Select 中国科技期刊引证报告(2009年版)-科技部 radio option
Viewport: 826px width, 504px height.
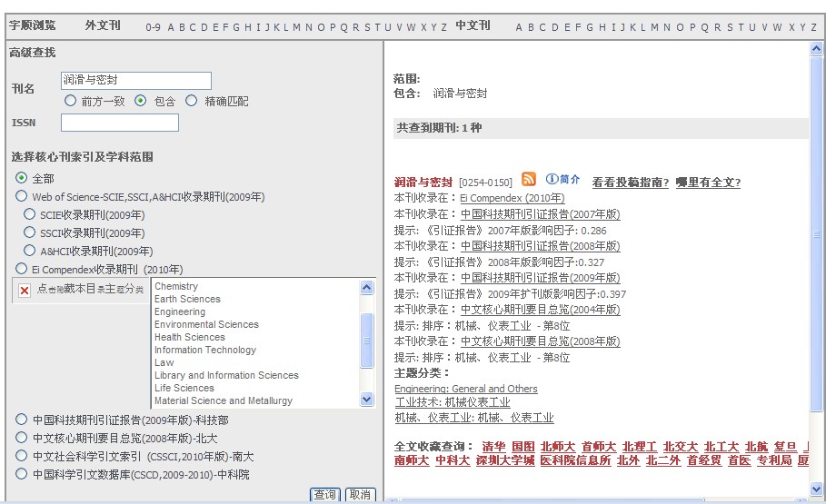[x=21, y=420]
